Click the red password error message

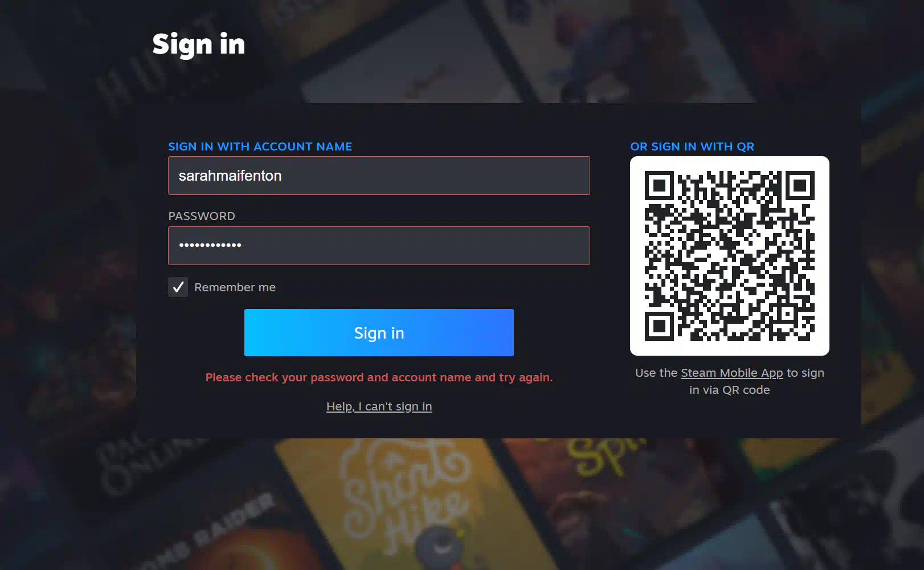click(x=379, y=377)
